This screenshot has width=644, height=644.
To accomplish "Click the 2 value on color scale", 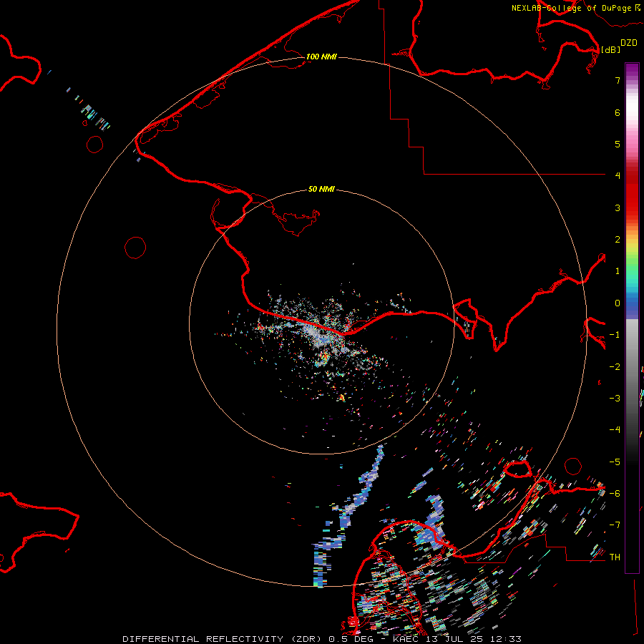I will tap(618, 240).
